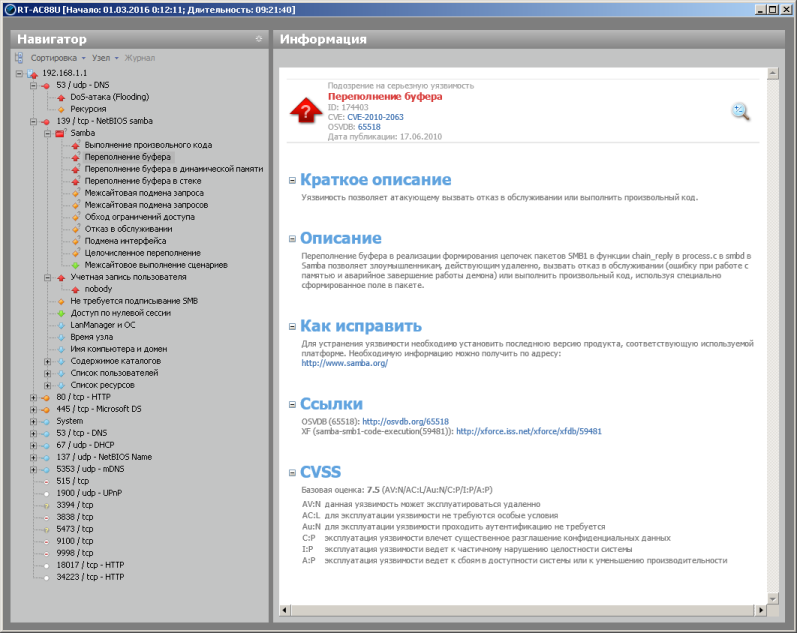Click the tree view icon beside Сортировка
Screen dimensions: 797x633
click(x=19, y=58)
